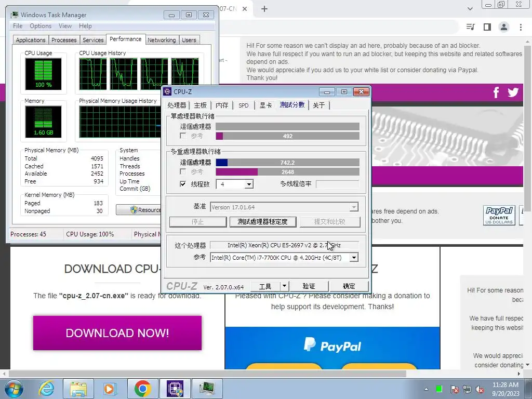The width and height of the screenshot is (532, 399).
Task: Open the Facebook icon on the website
Action: point(496,92)
